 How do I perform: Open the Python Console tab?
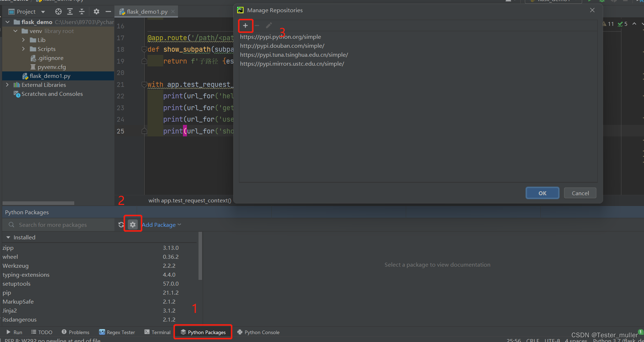pos(258,332)
